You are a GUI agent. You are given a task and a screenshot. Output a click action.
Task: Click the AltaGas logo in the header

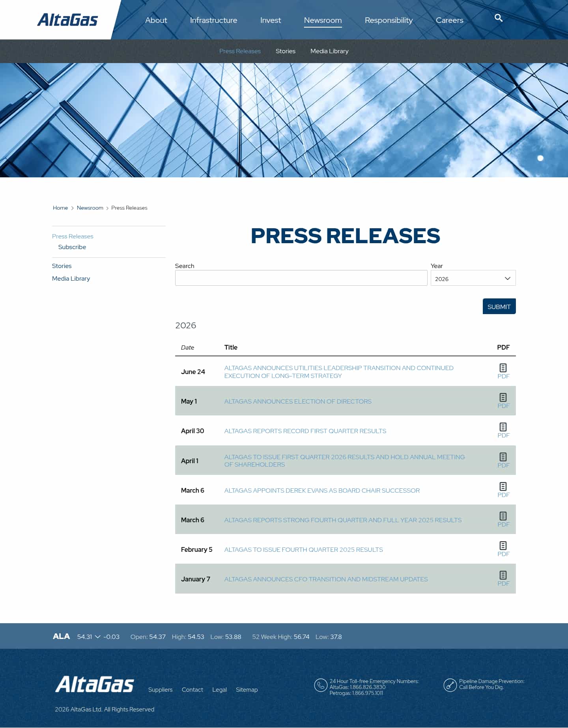point(67,20)
